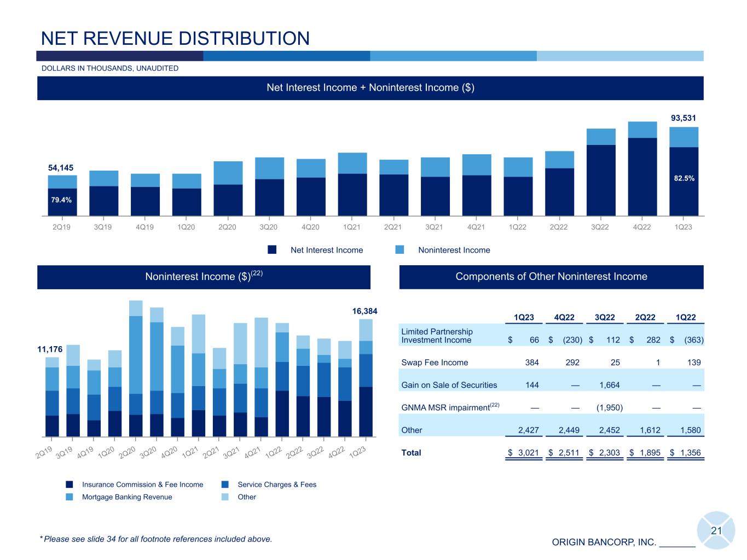Screen dimensions: 747x560
Task: Open the slide 34 footnote reference text
Action: [156, 539]
